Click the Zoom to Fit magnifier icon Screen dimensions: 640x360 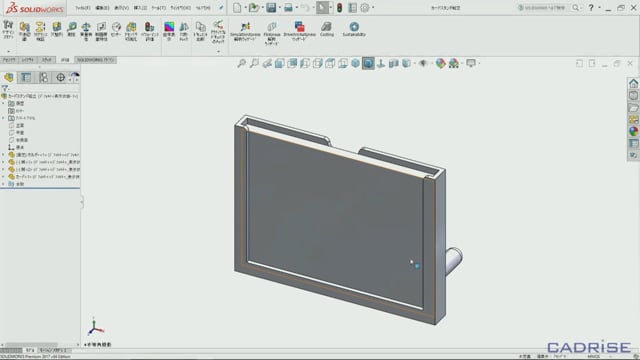[x=242, y=63]
